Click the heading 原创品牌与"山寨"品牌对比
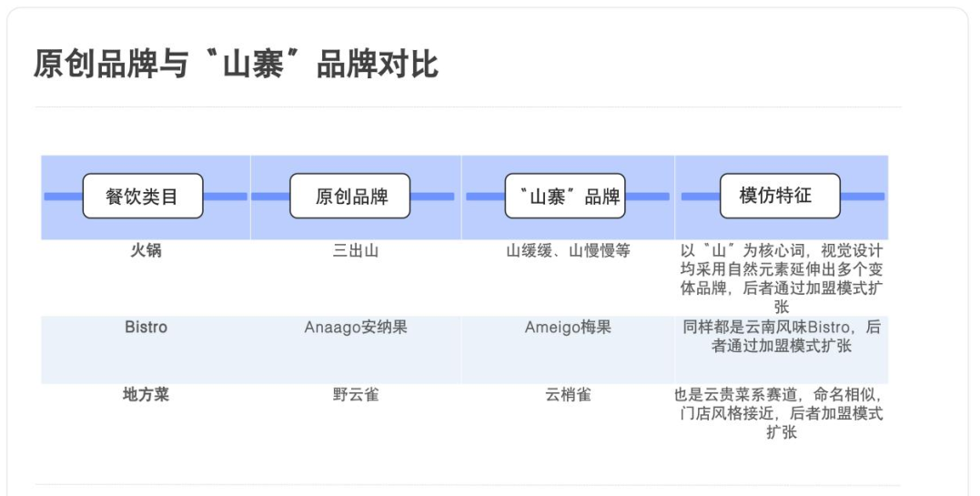The image size is (980, 496). coord(236,64)
